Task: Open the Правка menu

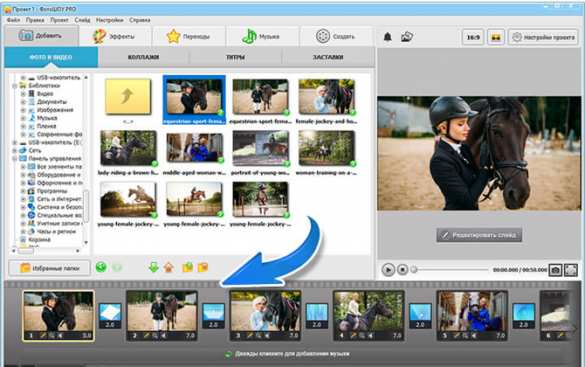Action: click(35, 20)
